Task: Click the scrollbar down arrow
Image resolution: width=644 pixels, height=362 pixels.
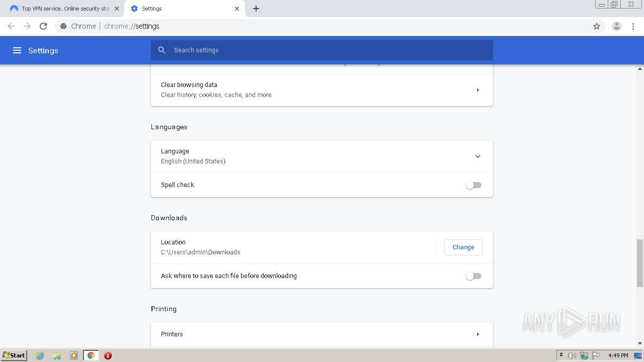Action: coord(640,343)
